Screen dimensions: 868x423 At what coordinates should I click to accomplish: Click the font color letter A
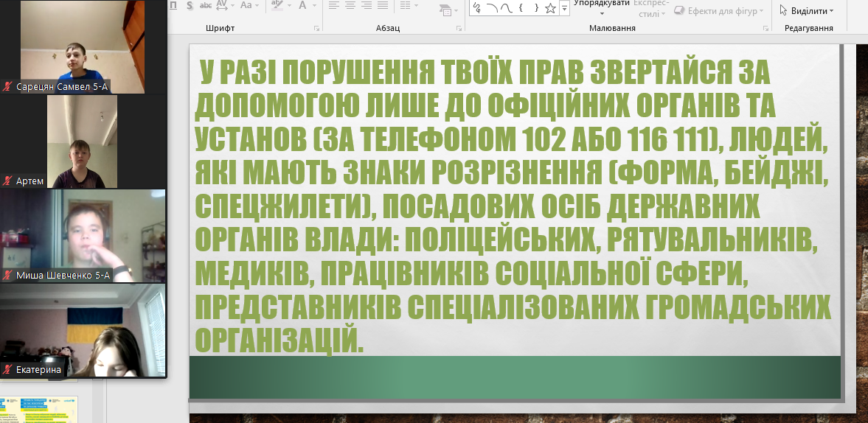tap(302, 5)
